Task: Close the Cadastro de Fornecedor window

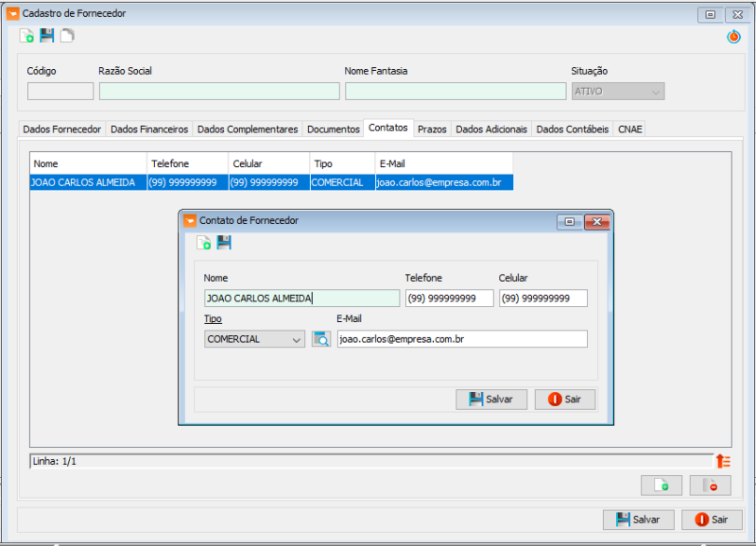Action: point(738,14)
